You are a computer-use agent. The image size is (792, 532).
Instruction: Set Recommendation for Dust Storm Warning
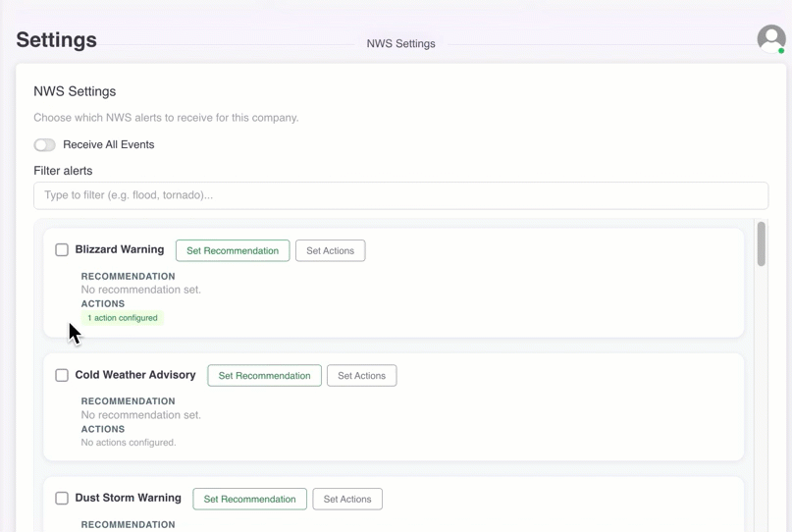tap(249, 500)
